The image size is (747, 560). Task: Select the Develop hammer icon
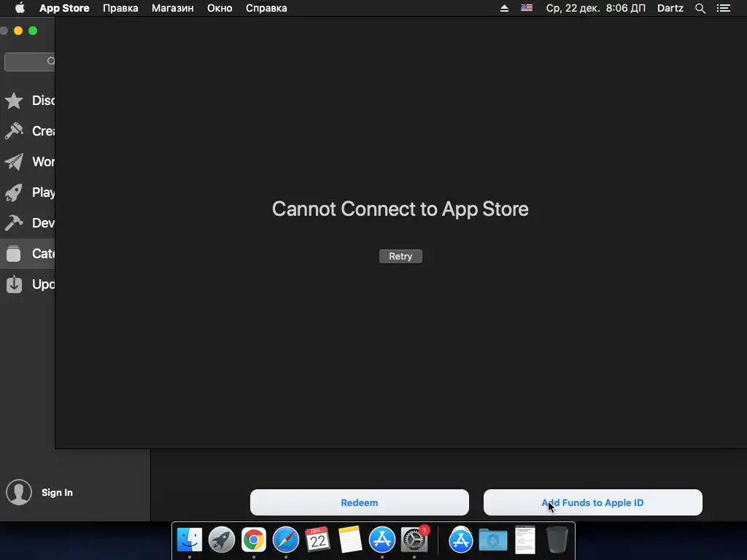click(14, 223)
